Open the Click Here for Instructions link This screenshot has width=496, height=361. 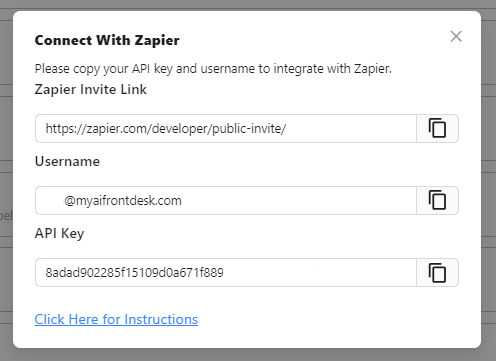click(x=116, y=319)
